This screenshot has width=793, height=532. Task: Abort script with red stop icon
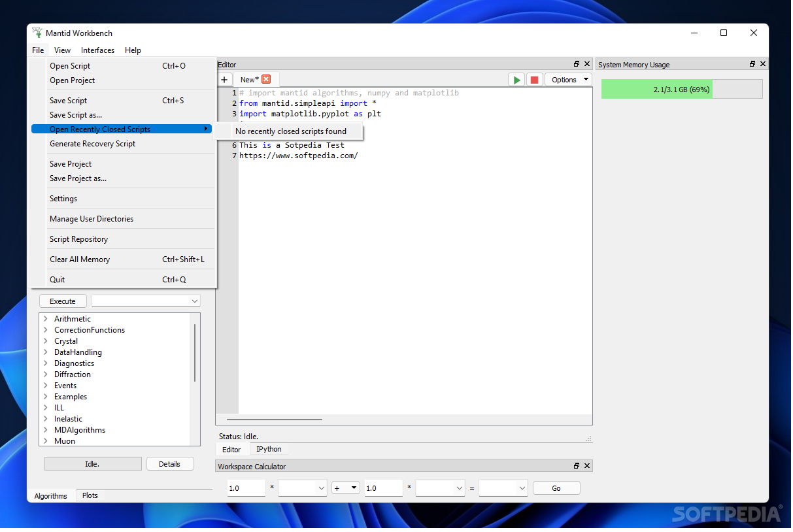534,80
